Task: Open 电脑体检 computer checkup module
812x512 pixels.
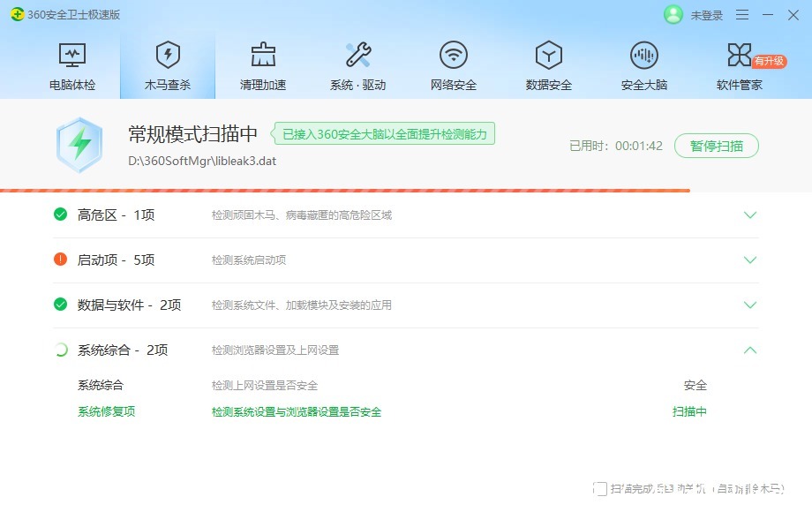Action: (72, 66)
